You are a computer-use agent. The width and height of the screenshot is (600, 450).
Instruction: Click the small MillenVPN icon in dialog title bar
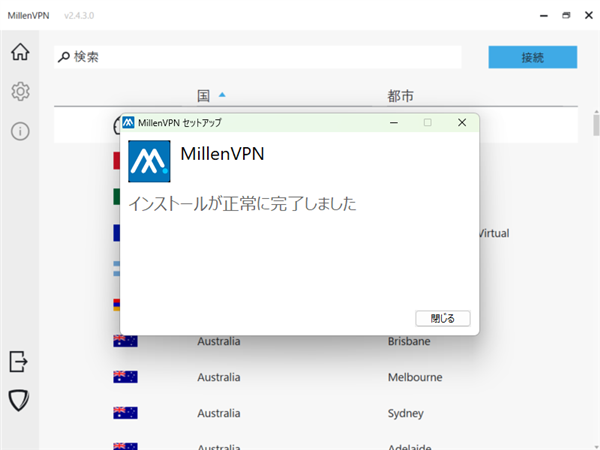128,122
